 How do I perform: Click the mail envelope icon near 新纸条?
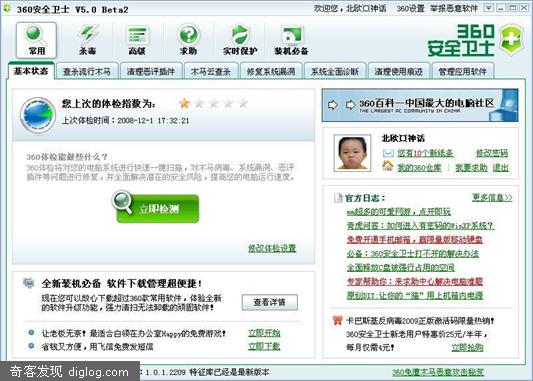(388, 153)
